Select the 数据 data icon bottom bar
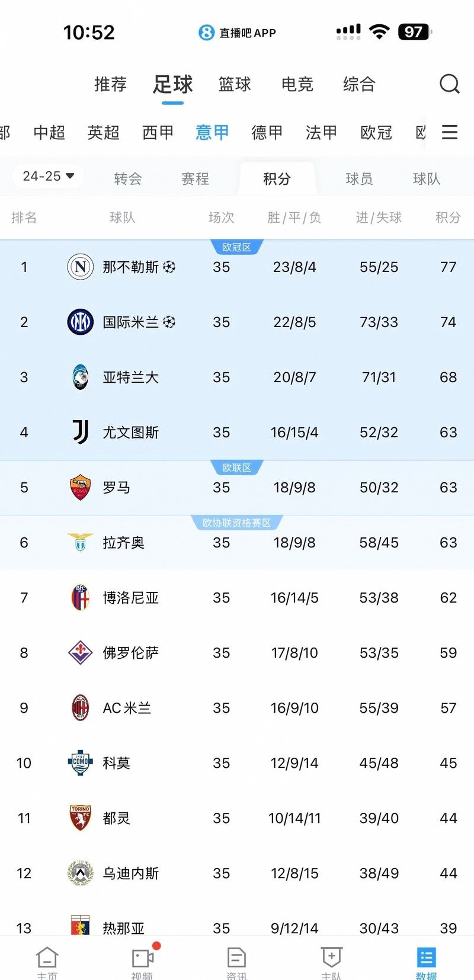 [425, 959]
